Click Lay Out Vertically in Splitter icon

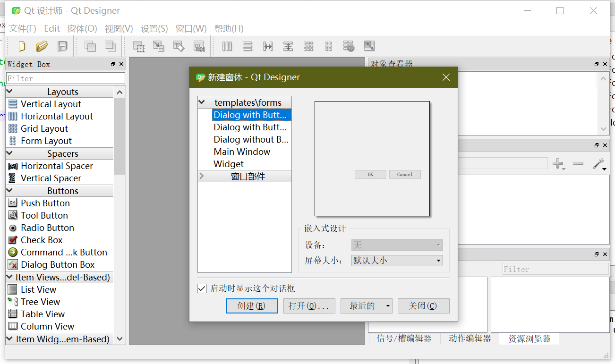pyautogui.click(x=288, y=46)
